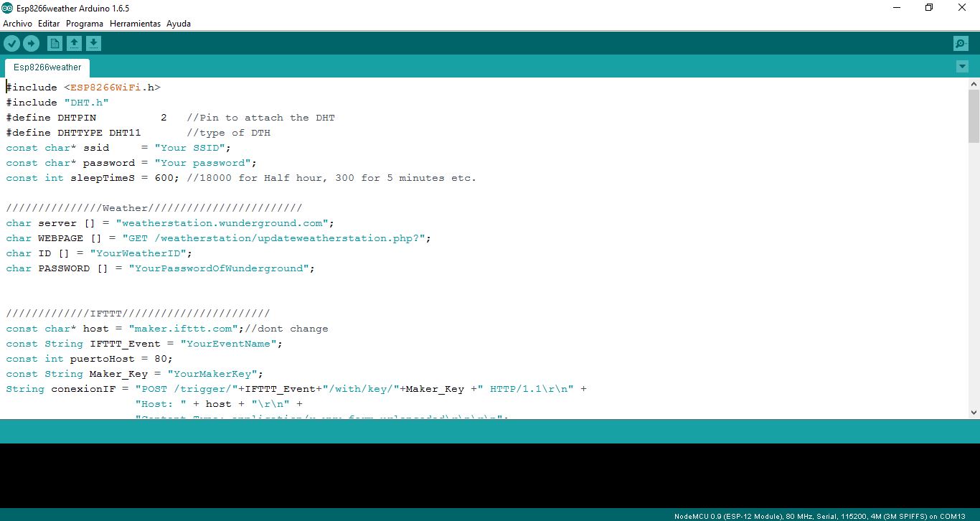Save the sketch with the down-arrow icon
Viewport: 980px width, 521px height.
coord(93,44)
